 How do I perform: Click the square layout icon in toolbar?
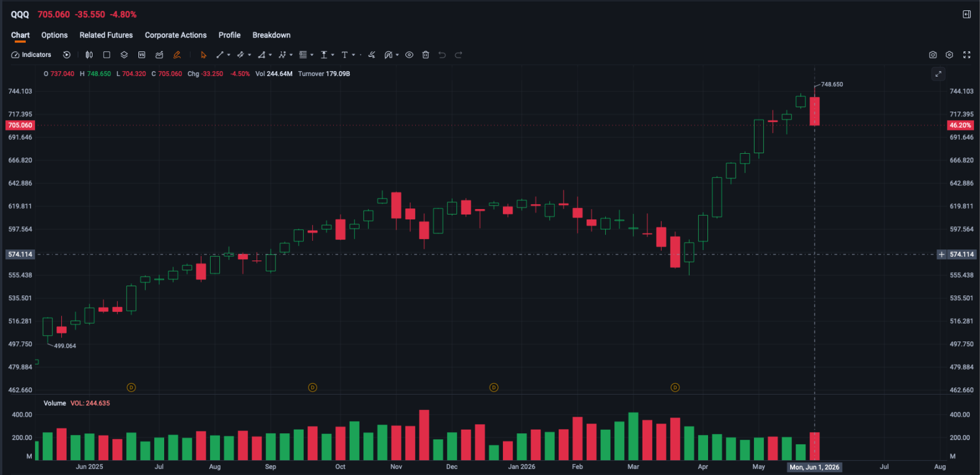(107, 55)
